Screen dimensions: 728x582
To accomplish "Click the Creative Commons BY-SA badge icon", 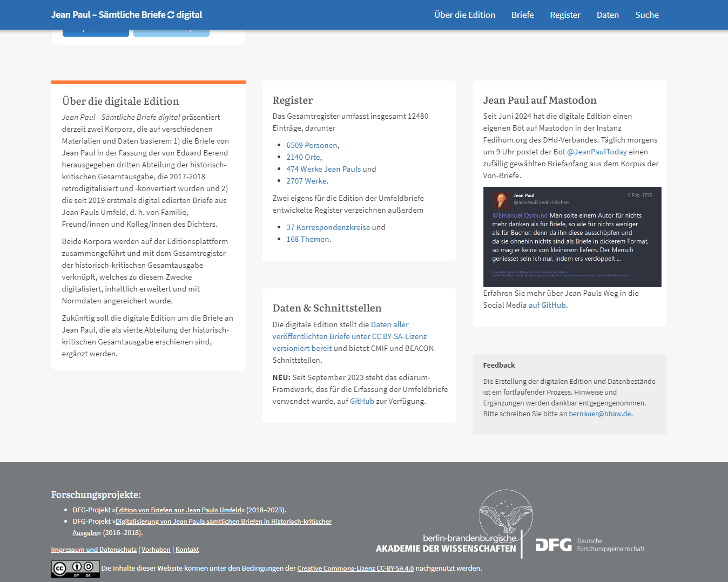I will [x=76, y=569].
